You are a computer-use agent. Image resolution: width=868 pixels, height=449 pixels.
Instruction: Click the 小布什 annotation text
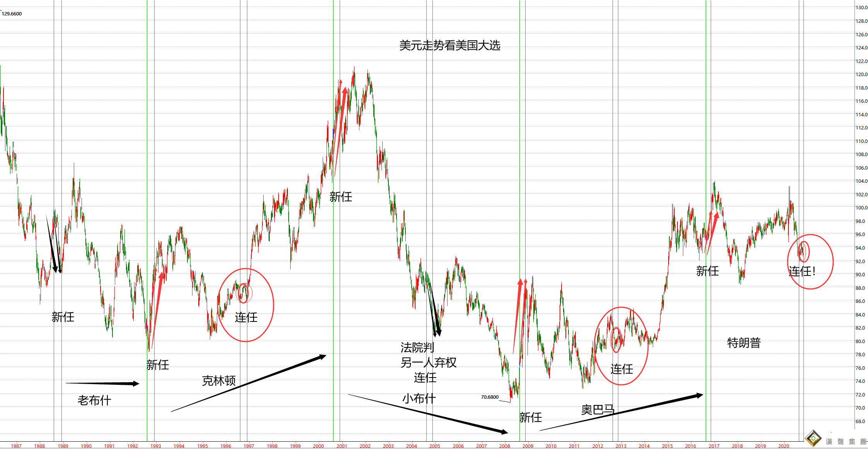(419, 398)
